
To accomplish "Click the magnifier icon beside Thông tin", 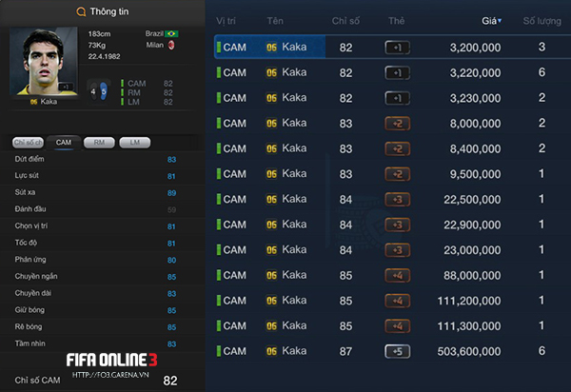I will [80, 12].
